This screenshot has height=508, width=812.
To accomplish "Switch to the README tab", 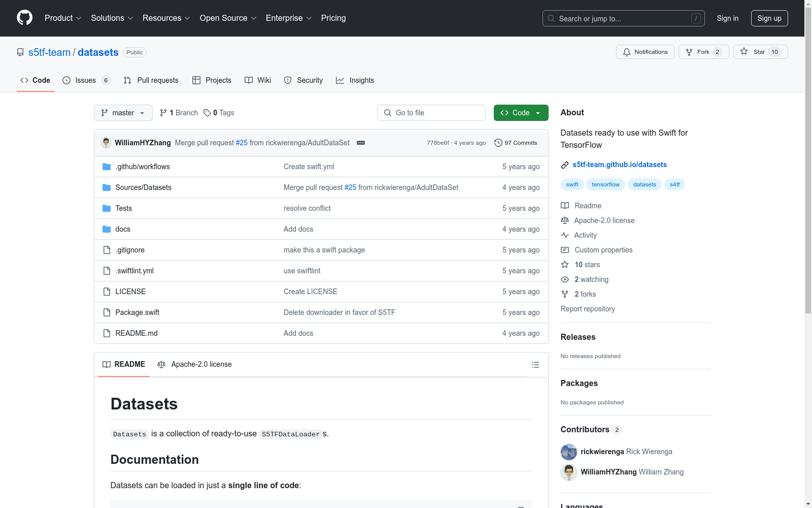I will click(x=124, y=365).
